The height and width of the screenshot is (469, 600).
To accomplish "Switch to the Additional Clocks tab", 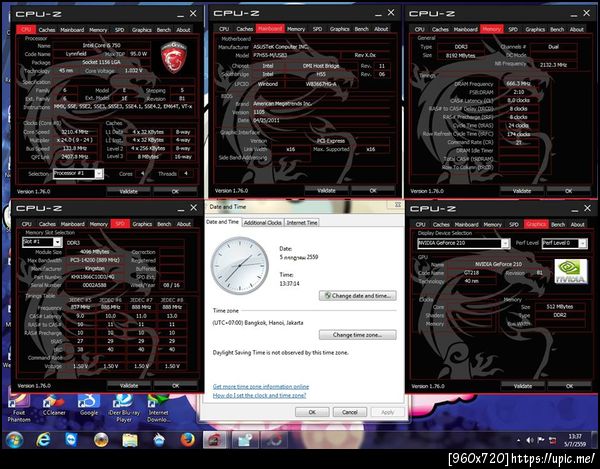I will [x=262, y=223].
